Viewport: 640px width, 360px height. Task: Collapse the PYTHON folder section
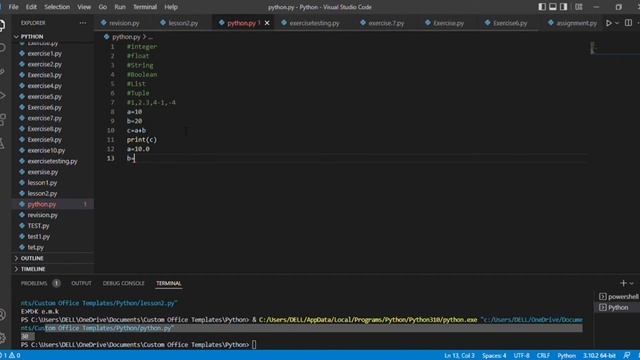coord(32,36)
